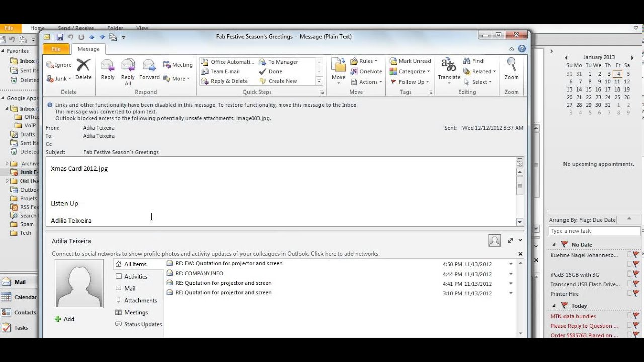Open the More respond options dropdown
Viewport: 644px width, 362px height.
[177, 78]
